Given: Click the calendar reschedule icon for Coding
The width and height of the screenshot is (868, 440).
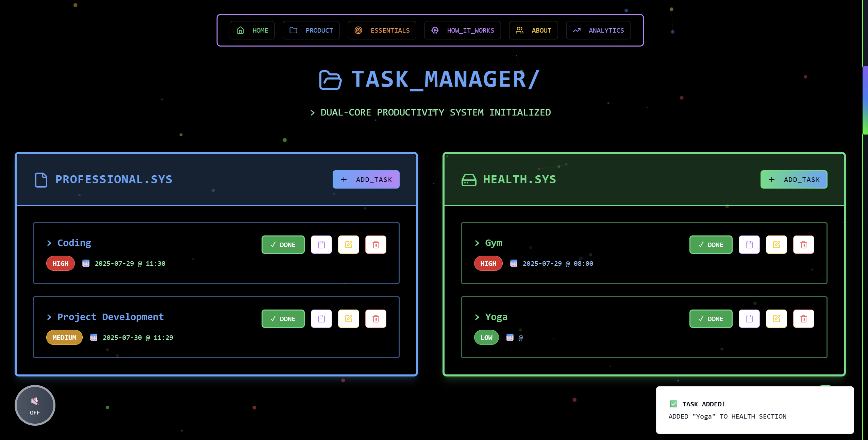Looking at the screenshot, I should pos(321,245).
